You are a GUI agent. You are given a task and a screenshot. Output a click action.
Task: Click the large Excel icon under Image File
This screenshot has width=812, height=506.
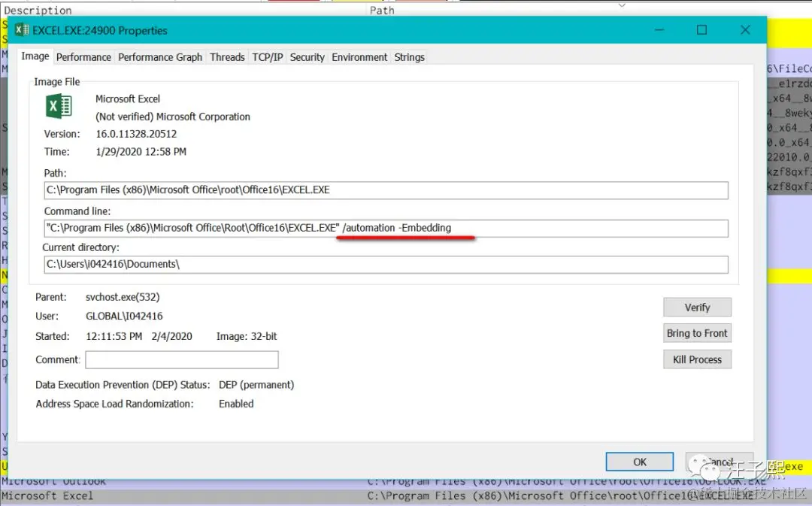(x=59, y=106)
